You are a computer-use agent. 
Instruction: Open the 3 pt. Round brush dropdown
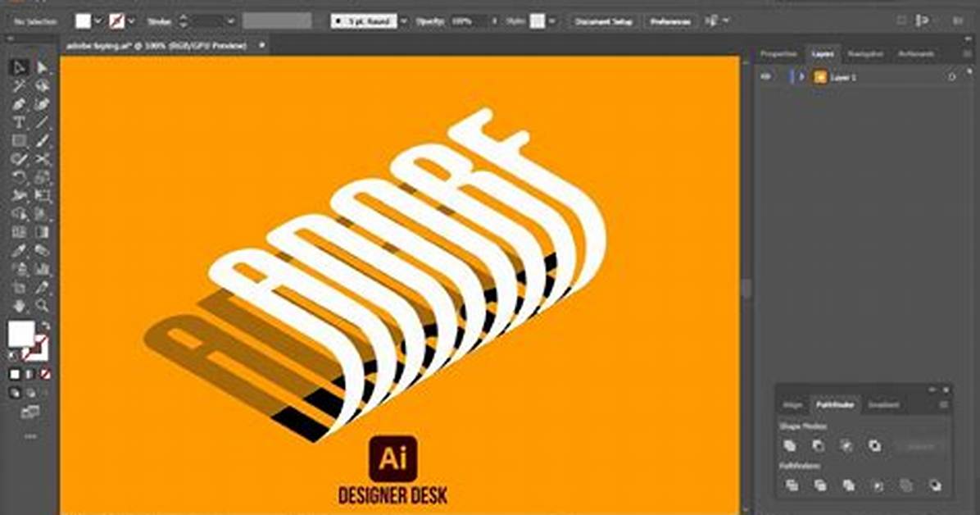click(404, 21)
